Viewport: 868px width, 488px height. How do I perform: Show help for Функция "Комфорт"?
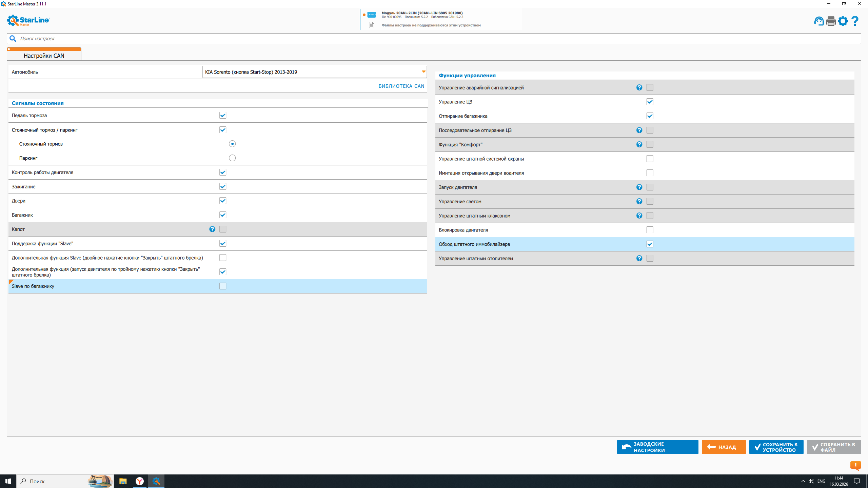[x=639, y=145]
